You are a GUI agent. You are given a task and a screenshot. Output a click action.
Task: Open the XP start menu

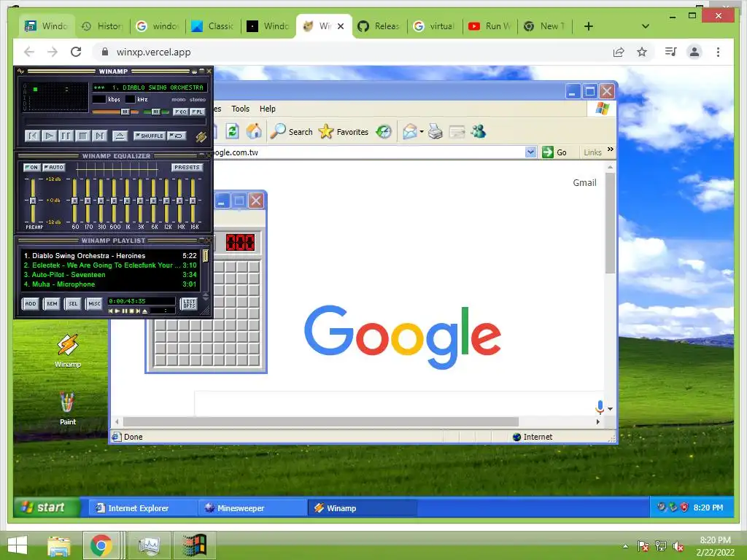(46, 507)
